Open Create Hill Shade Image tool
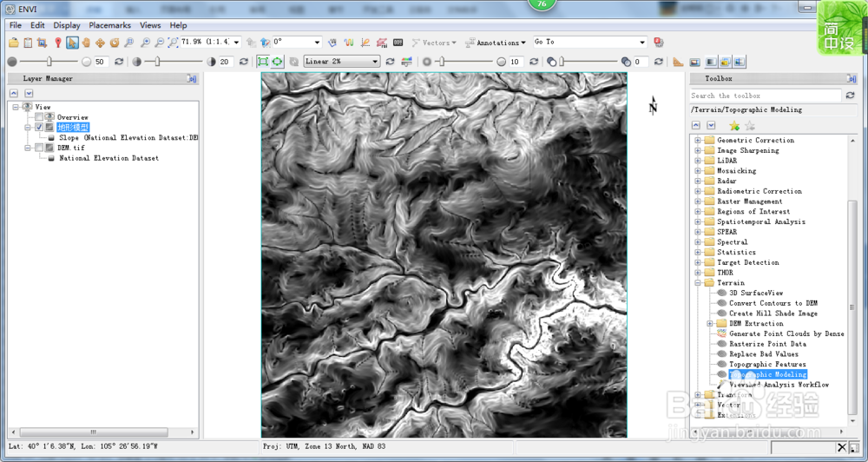The image size is (868, 462). 773,313
